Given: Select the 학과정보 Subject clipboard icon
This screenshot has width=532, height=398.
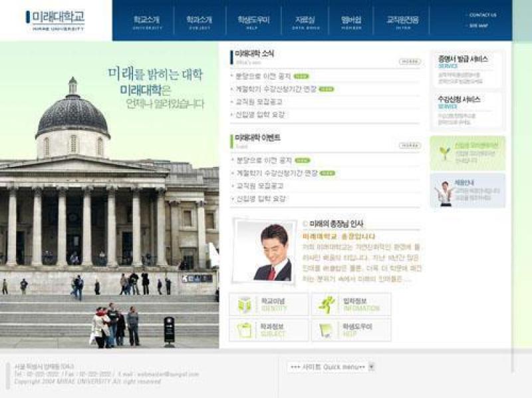Looking at the screenshot, I should pos(244,330).
